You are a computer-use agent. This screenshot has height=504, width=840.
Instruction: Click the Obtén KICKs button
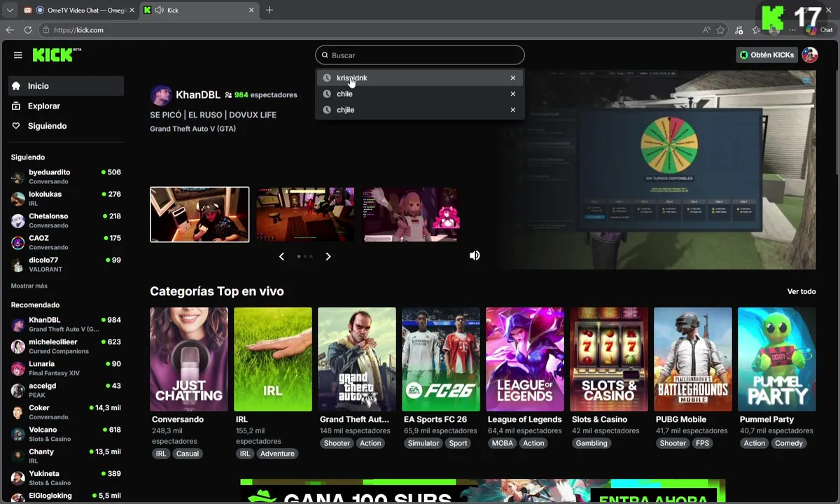click(x=766, y=55)
